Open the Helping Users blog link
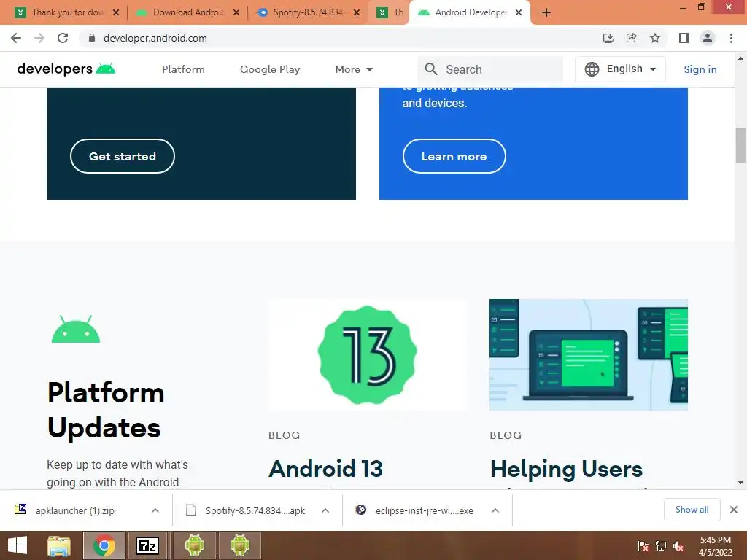The width and height of the screenshot is (747, 560). point(566,469)
